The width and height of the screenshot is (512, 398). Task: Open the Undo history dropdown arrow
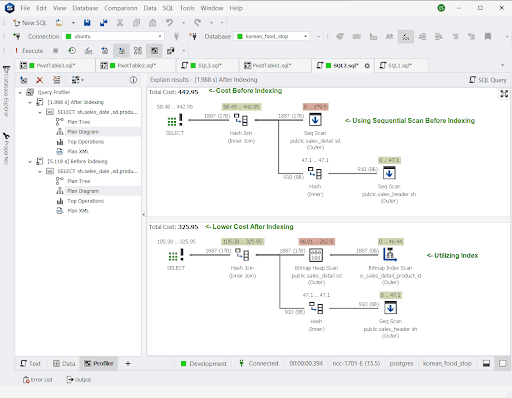[183, 23]
